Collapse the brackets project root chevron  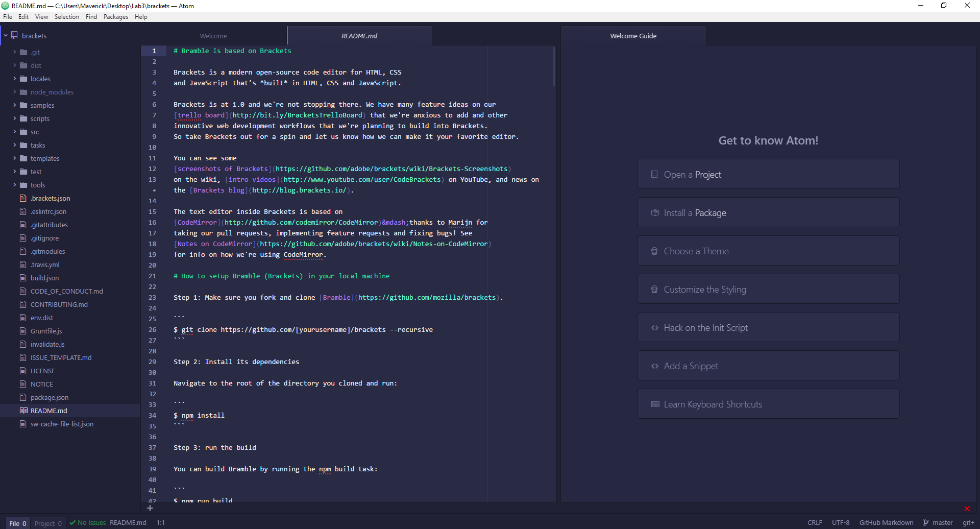(6, 36)
